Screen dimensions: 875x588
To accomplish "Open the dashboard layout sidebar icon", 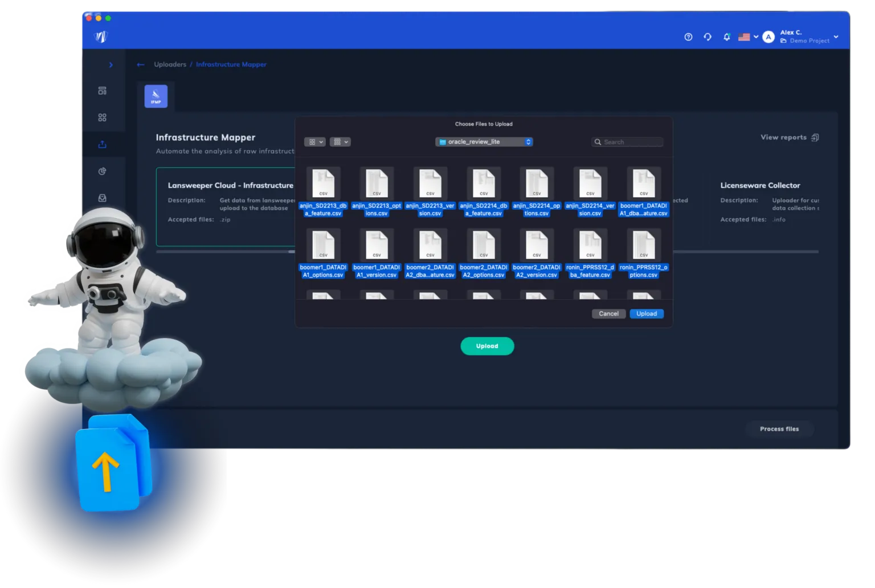I will (103, 91).
